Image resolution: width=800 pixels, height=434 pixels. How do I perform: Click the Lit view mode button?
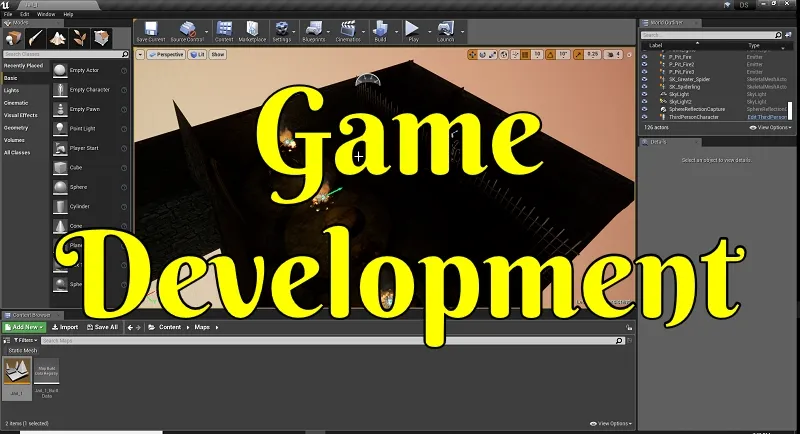[x=197, y=55]
